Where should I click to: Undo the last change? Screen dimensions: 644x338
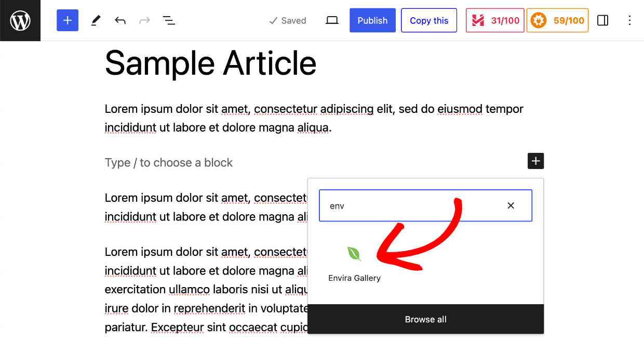point(120,20)
